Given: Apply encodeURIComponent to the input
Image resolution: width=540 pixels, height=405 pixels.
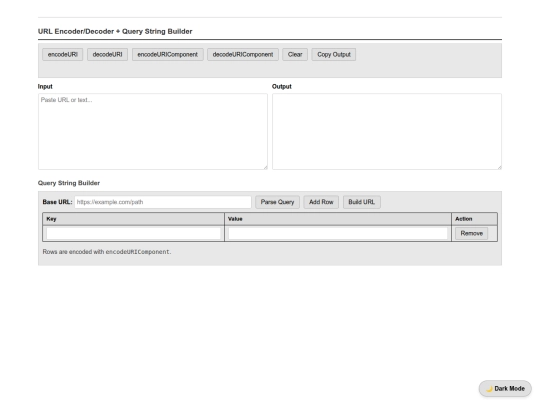Looking at the screenshot, I should point(168,54).
